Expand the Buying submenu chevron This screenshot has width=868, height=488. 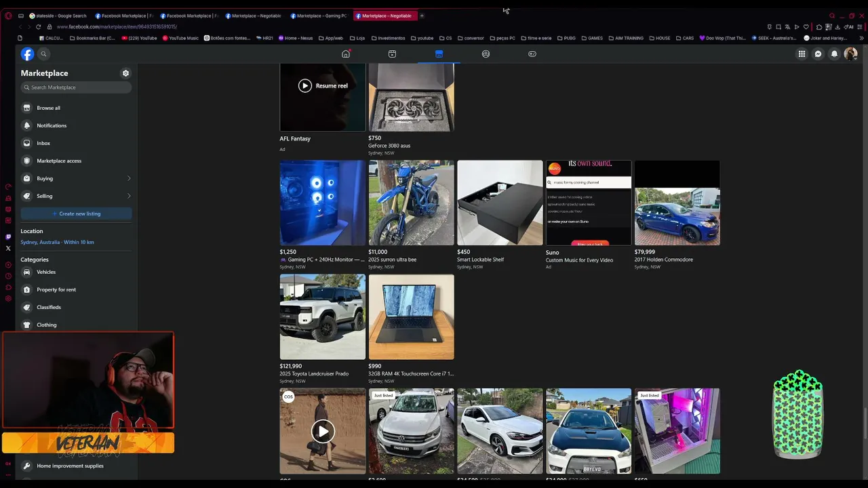coord(129,178)
